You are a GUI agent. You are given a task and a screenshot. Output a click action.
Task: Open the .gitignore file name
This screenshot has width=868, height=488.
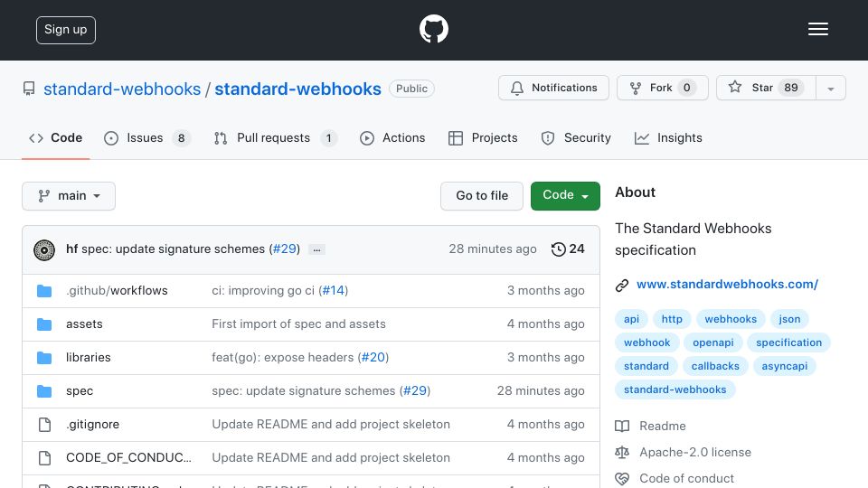[x=92, y=425]
